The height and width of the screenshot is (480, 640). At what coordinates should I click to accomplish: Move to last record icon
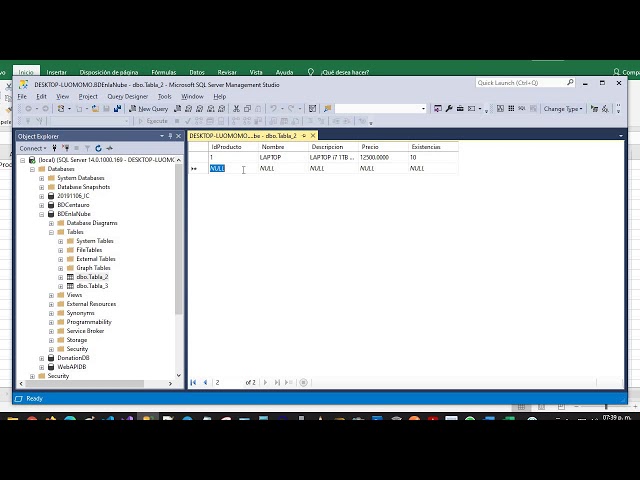(277, 382)
